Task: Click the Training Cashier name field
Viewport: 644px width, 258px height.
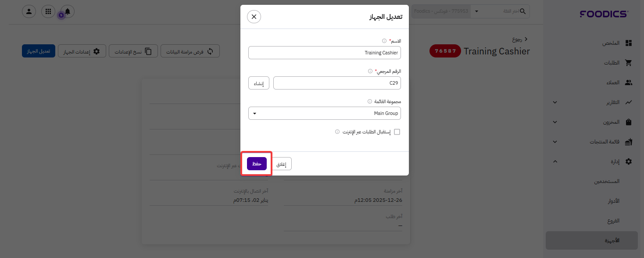Action: [324, 53]
